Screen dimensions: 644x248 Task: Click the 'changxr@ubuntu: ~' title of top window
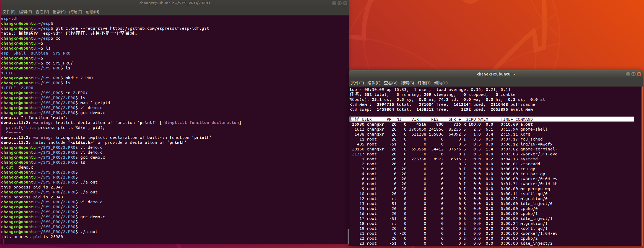click(496, 74)
